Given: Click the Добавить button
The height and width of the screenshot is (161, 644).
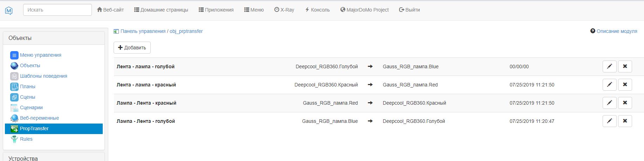Looking at the screenshot, I should point(132,48).
